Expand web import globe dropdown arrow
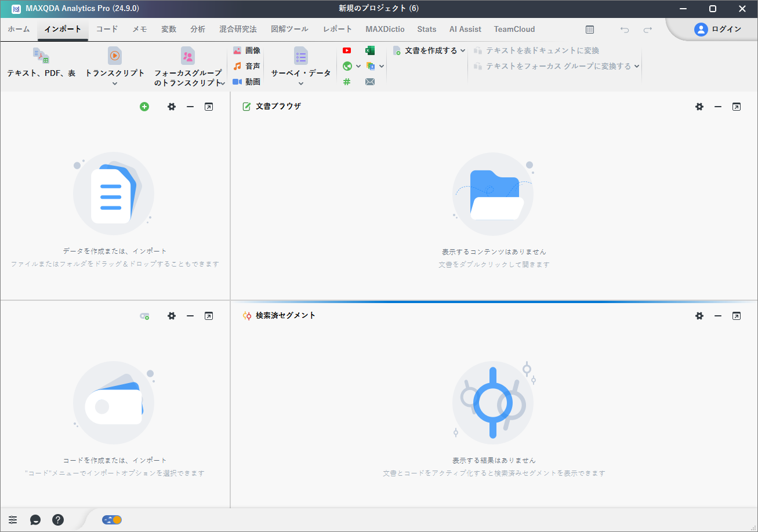The width and height of the screenshot is (758, 532). [358, 66]
